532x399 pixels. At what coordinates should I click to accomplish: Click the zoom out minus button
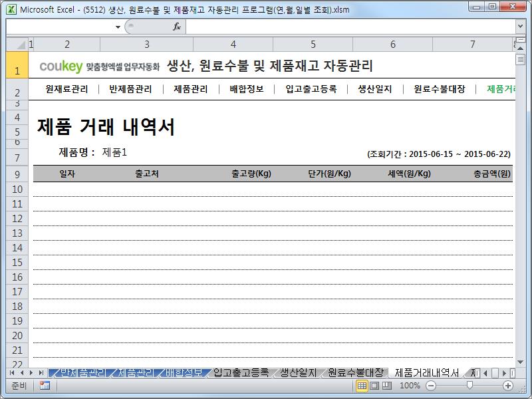tap(430, 386)
